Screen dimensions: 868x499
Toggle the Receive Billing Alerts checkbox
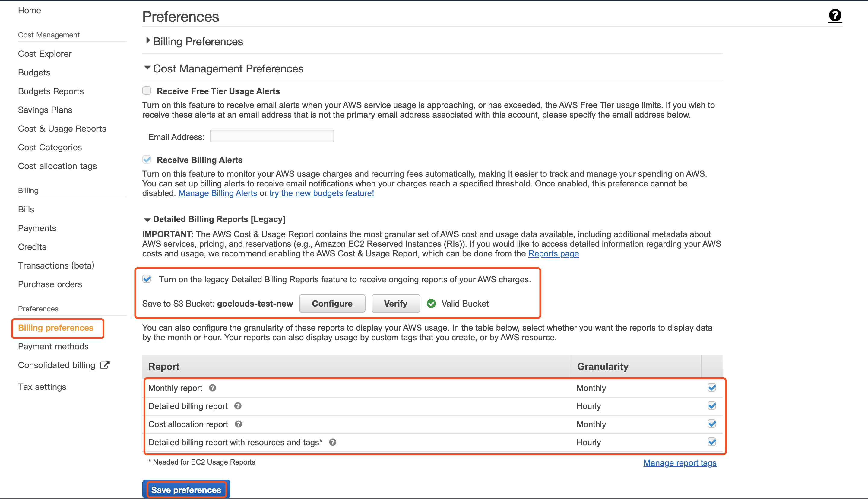147,159
